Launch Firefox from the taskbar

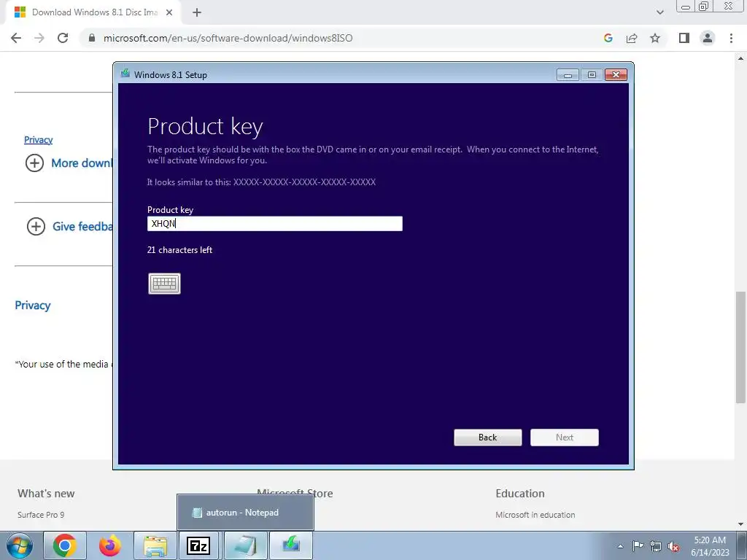coord(109,545)
